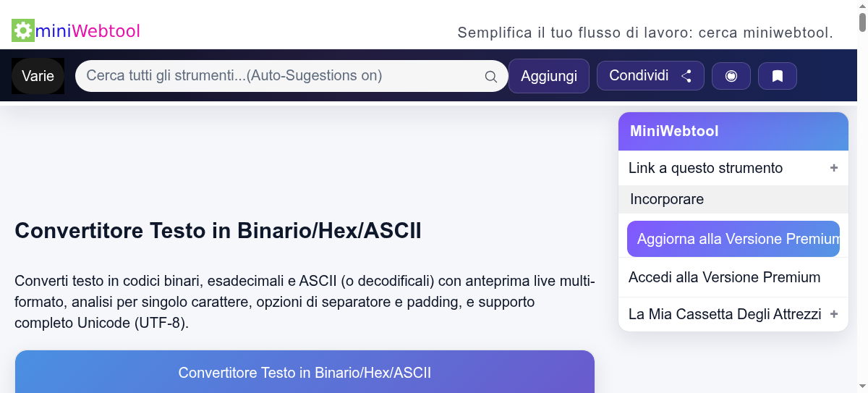Click the MiniWebtool panel header

click(x=733, y=131)
